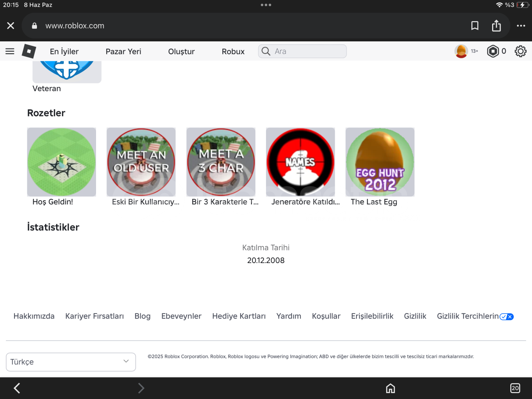The image size is (532, 399).
Task: Tap the Wi-Fi status icon
Action: [x=499, y=5]
